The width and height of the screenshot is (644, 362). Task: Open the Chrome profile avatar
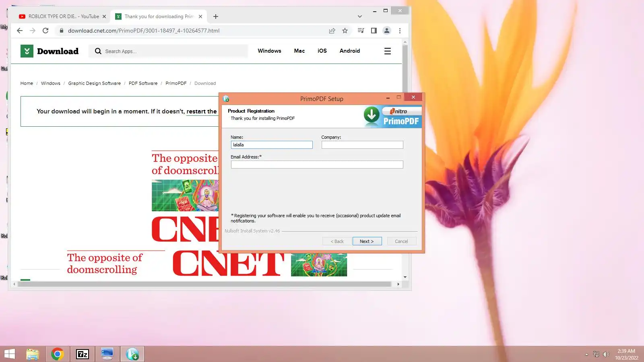[x=387, y=31]
